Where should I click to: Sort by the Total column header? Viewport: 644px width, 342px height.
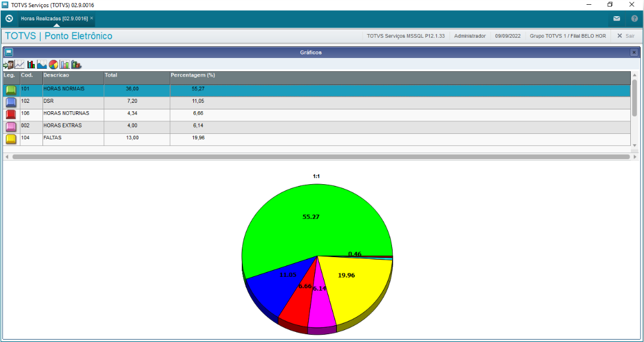pos(137,78)
